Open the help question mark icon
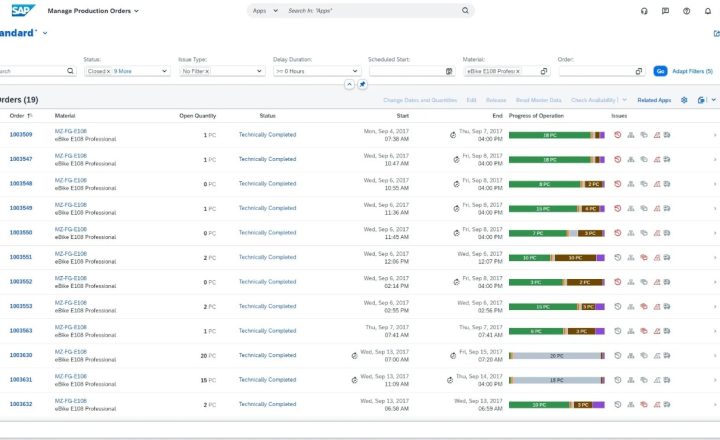Viewport: 720px width, 440px height. click(x=686, y=11)
